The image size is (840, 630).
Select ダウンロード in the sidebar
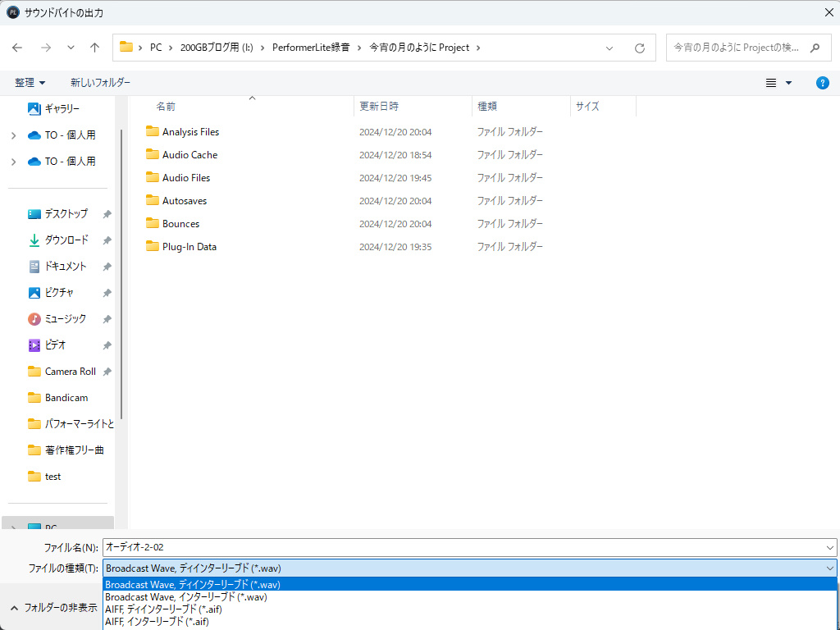tap(66, 240)
